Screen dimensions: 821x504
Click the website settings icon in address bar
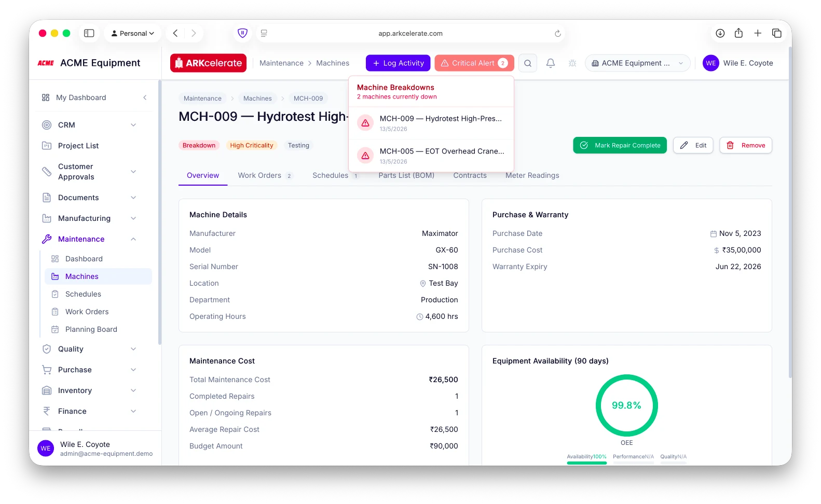click(264, 33)
